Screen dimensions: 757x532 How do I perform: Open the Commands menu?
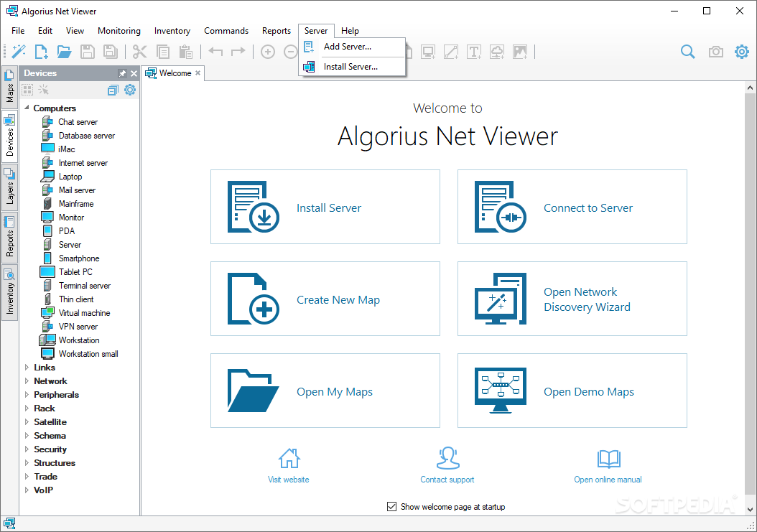[x=226, y=31]
